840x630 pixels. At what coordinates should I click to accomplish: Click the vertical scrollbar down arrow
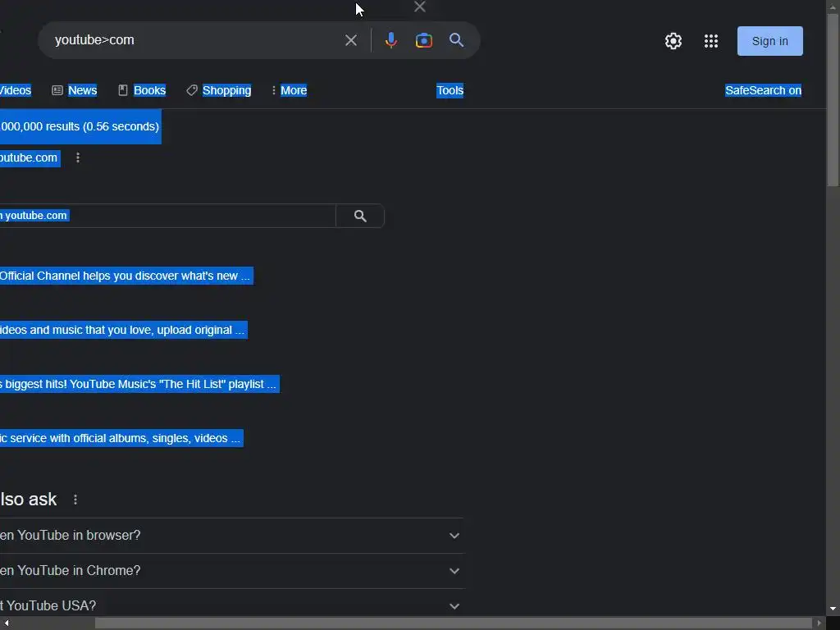833,609
